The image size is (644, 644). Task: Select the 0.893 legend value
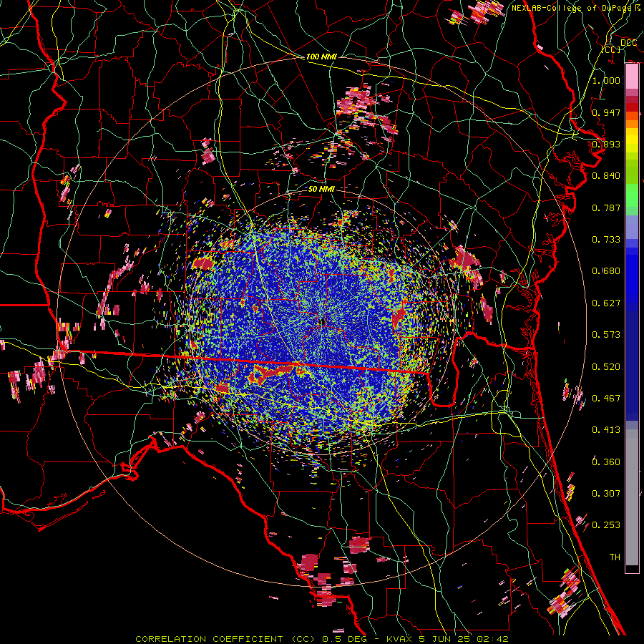pyautogui.click(x=606, y=144)
